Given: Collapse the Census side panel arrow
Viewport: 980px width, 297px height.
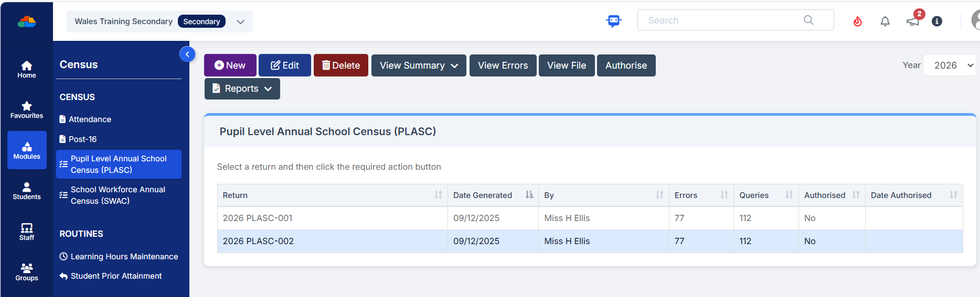Looking at the screenshot, I should click(187, 54).
